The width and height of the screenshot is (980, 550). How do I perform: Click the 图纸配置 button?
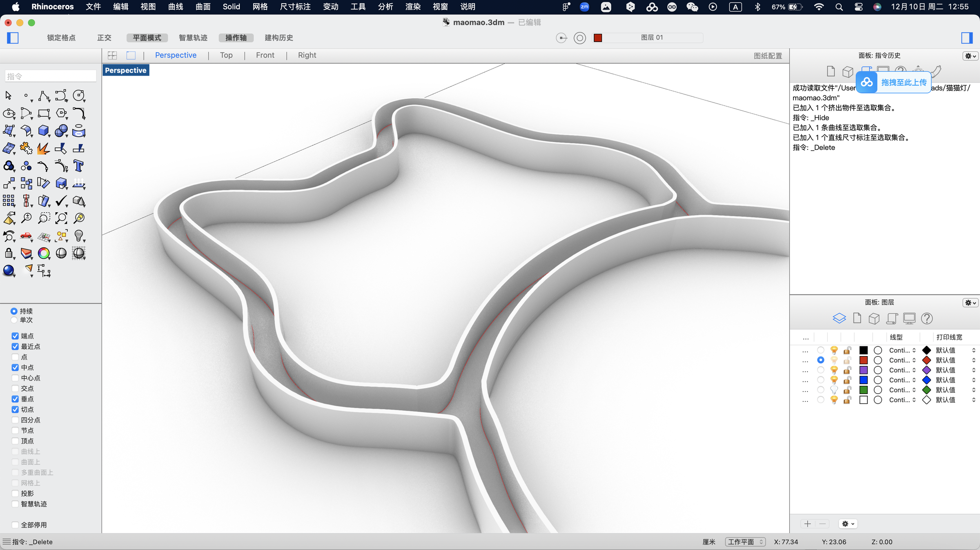pyautogui.click(x=768, y=56)
